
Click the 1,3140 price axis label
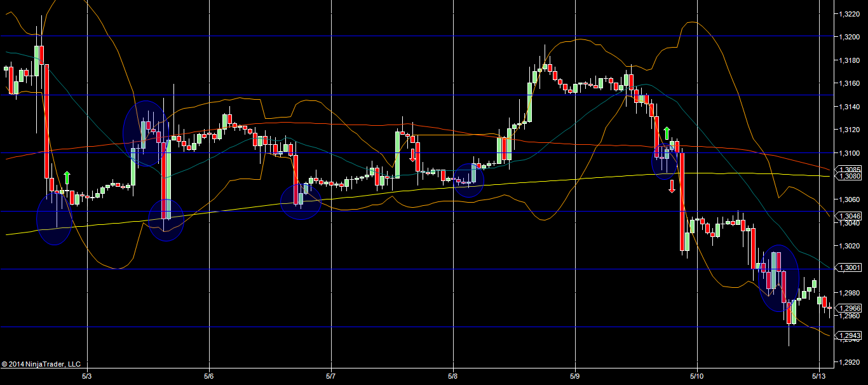[x=850, y=107]
